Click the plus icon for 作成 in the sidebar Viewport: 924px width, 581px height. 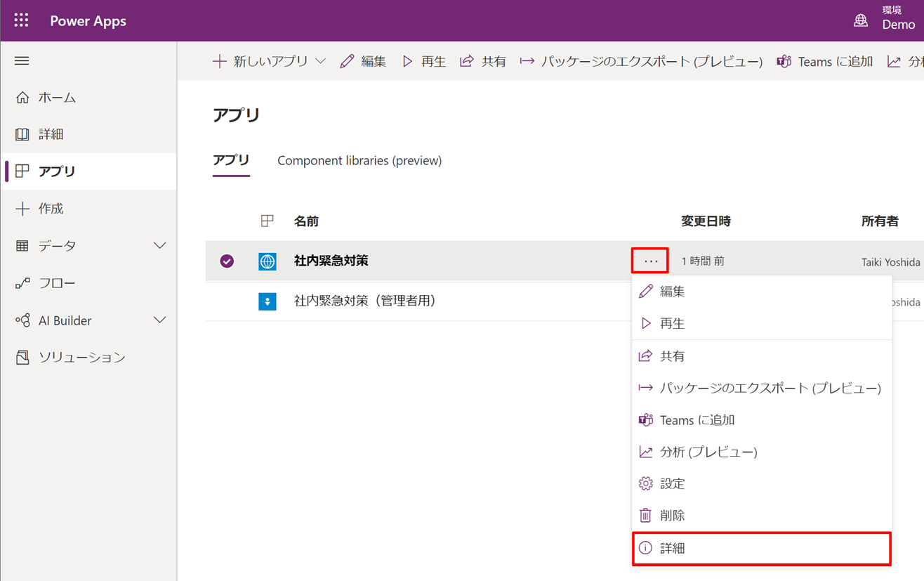pos(22,209)
